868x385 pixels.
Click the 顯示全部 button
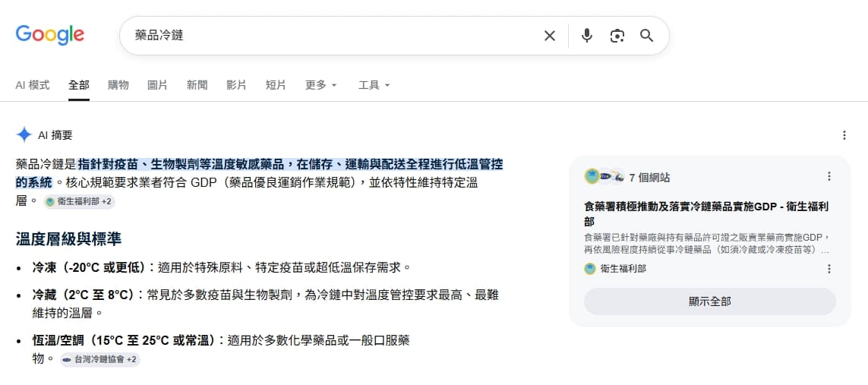click(x=710, y=301)
